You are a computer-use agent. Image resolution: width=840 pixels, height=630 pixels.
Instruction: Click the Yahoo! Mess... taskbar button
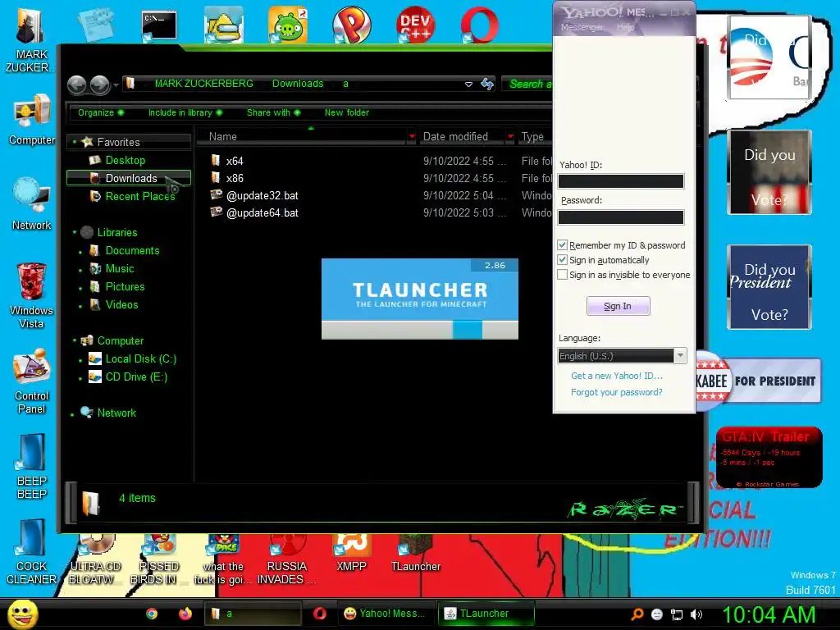(386, 614)
